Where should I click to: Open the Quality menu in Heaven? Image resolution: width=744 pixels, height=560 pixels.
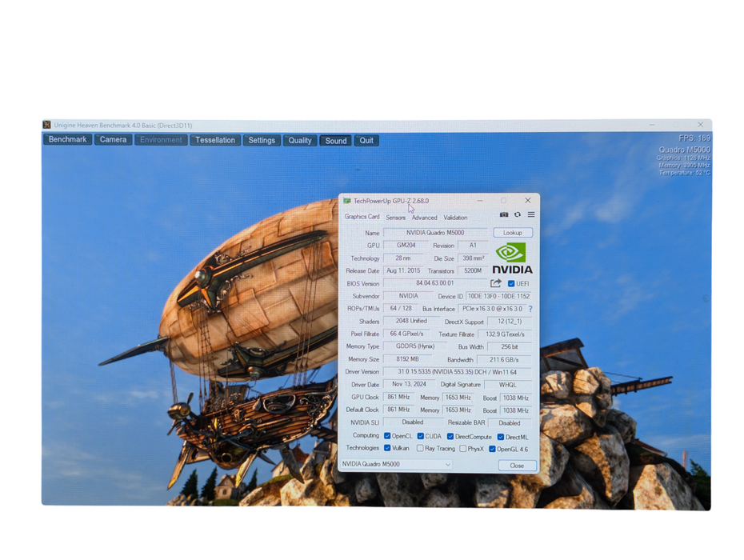point(300,141)
